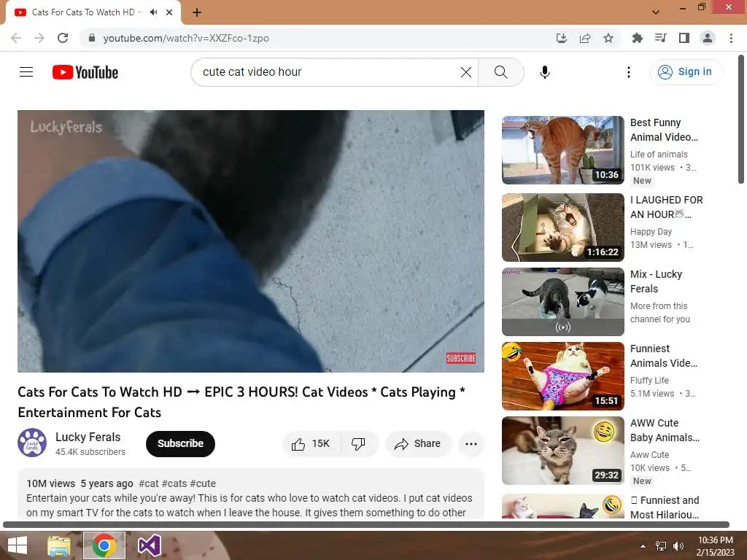Screen dimensions: 747x560
Task: Open a new tab with the plus button
Action: pos(197,12)
